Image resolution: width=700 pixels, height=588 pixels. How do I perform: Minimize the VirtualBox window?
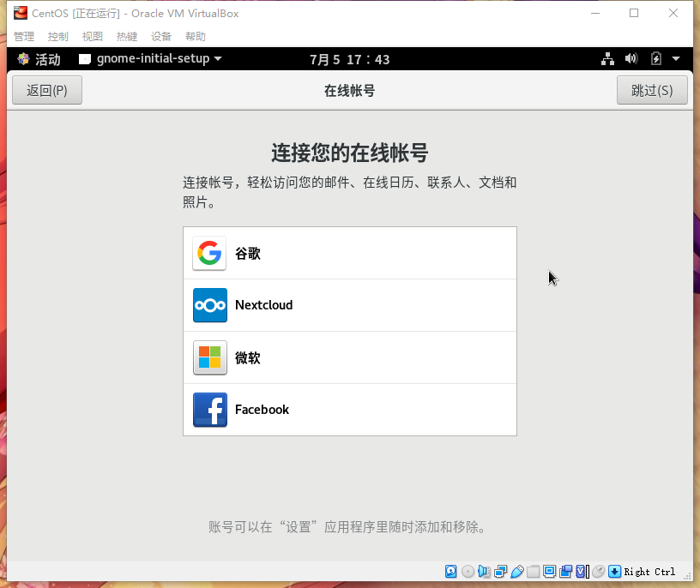[595, 14]
